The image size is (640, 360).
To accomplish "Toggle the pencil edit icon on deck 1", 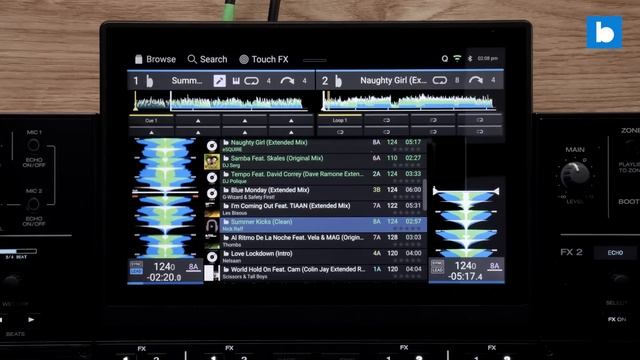I will 220,81.
